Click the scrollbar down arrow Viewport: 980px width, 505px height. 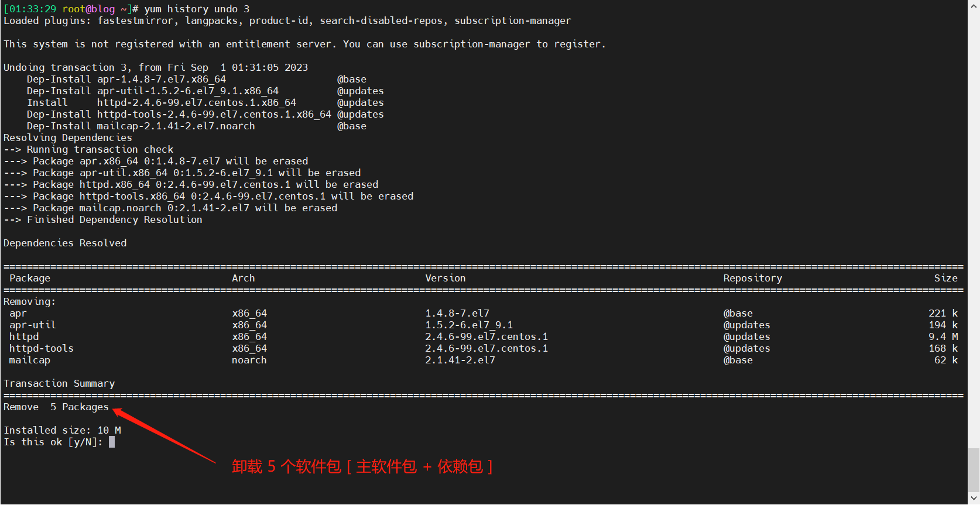click(974, 499)
